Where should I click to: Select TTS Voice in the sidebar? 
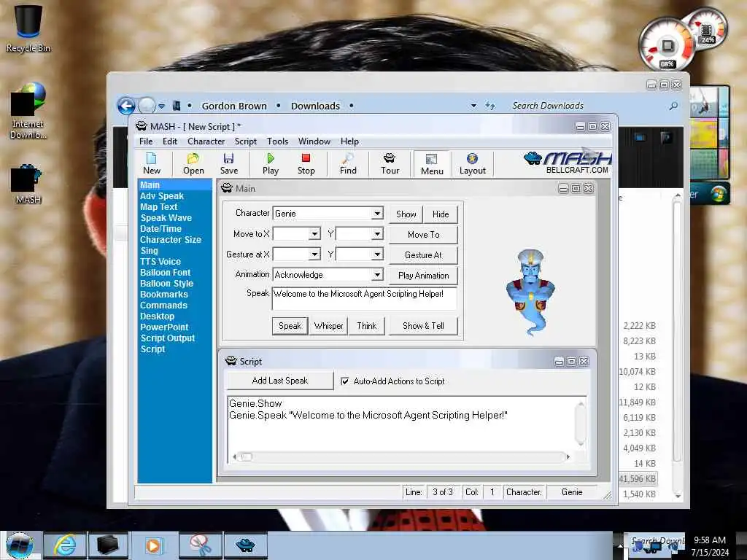pyautogui.click(x=160, y=262)
